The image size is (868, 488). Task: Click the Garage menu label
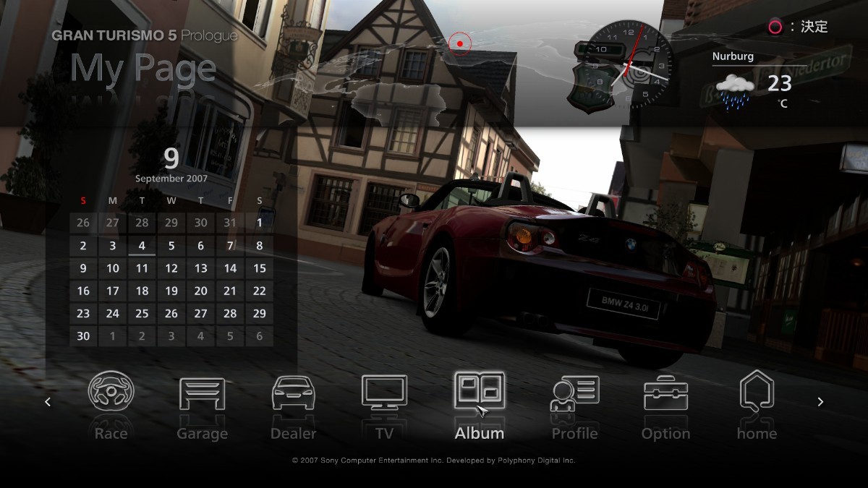(203, 434)
